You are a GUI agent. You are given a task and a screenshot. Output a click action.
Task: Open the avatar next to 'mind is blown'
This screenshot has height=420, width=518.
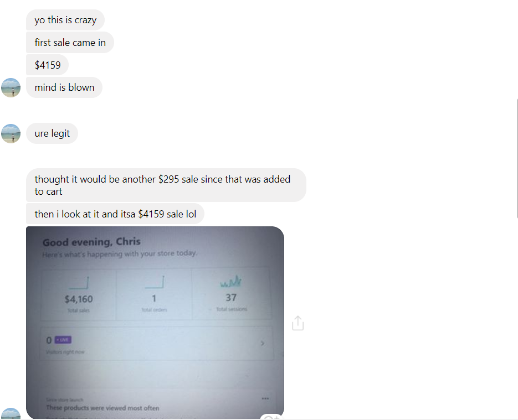pyautogui.click(x=11, y=87)
